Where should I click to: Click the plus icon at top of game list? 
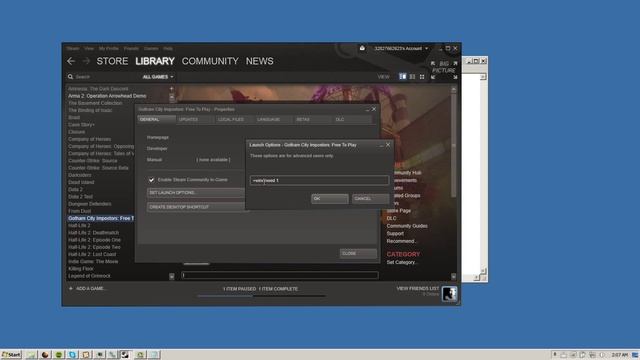pyautogui.click(x=171, y=89)
